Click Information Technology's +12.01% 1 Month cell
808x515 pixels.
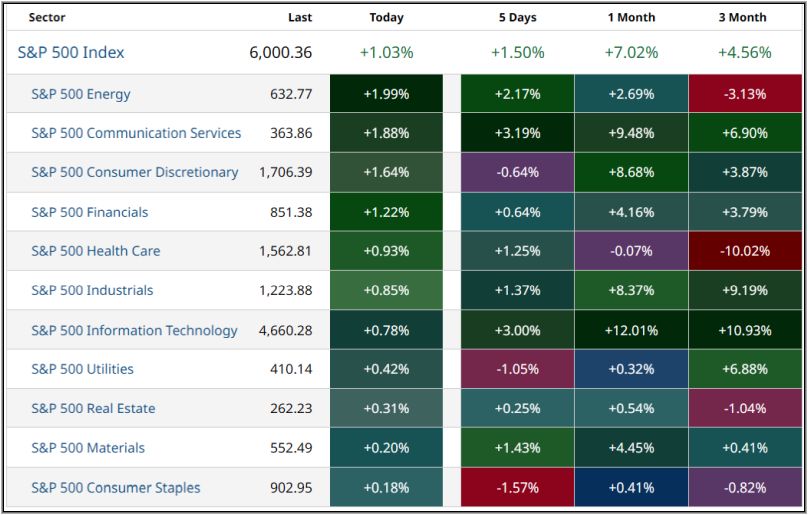click(631, 330)
